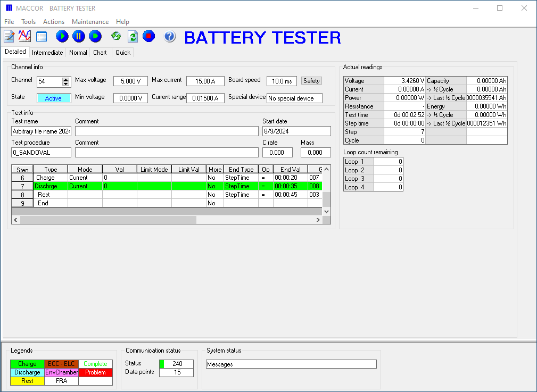This screenshot has height=392, width=537.
Task: Click the Safety button
Action: (x=311, y=81)
